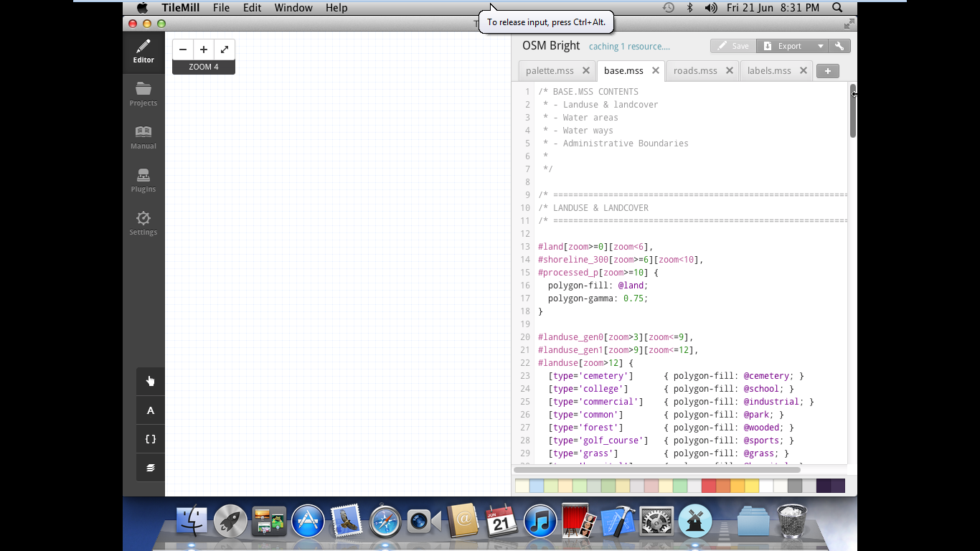Click the OSM Bright project title
This screenshot has height=551, width=980.
coord(551,46)
